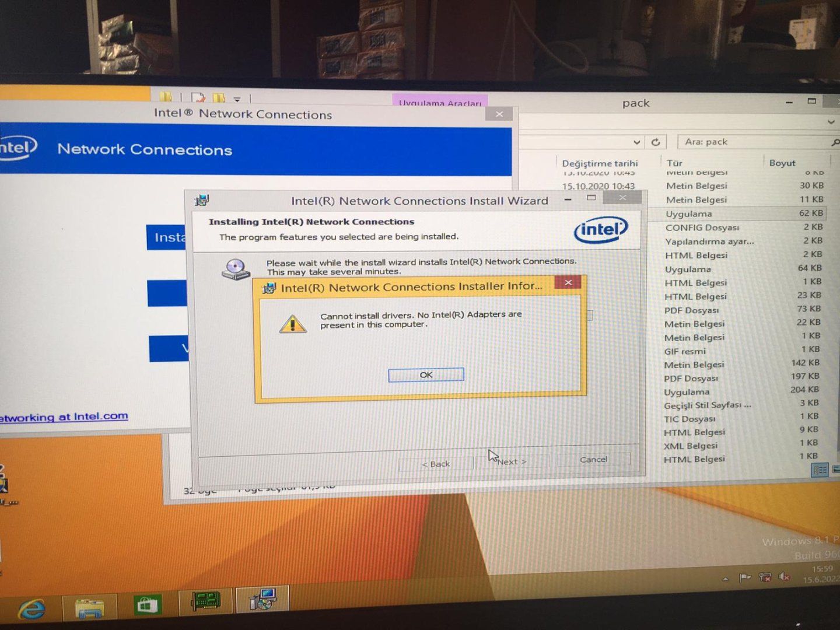
Task: Open the Action Center flag icon
Action: (x=744, y=578)
